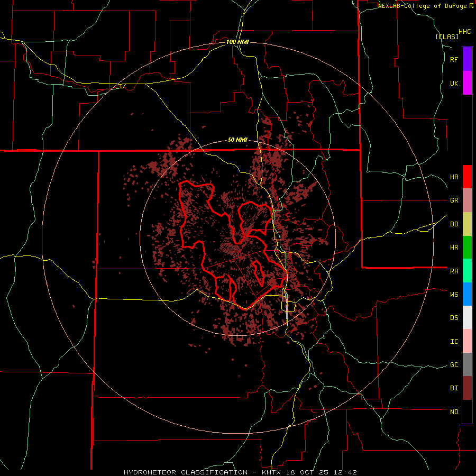Click the '12:42' timestamp
This screenshot has width=476, height=476.
click(x=344, y=472)
